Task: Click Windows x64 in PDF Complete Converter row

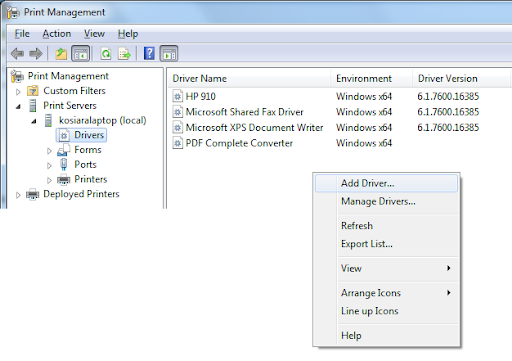Action: pos(364,143)
